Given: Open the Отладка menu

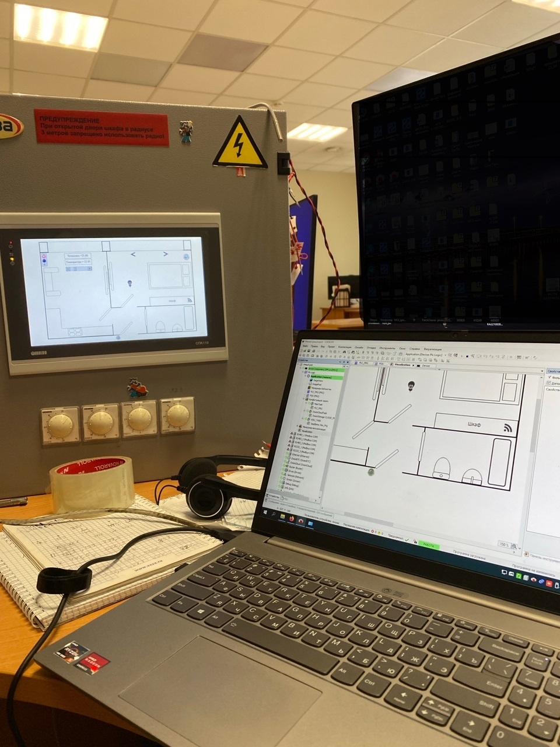Looking at the screenshot, I should coord(371,348).
